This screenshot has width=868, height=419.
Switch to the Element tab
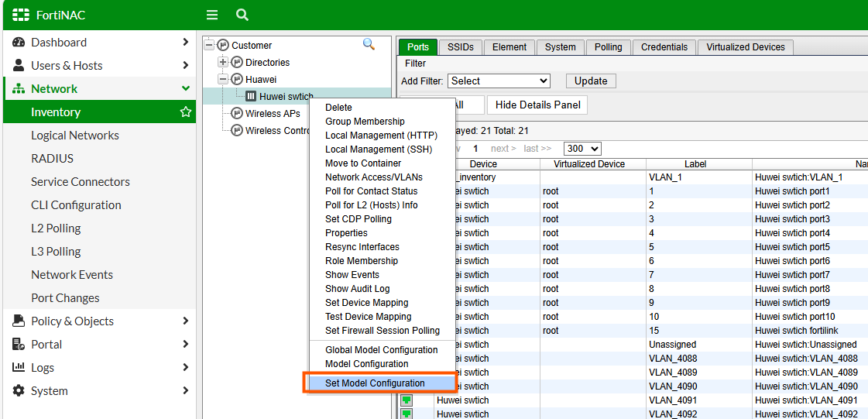[509, 47]
